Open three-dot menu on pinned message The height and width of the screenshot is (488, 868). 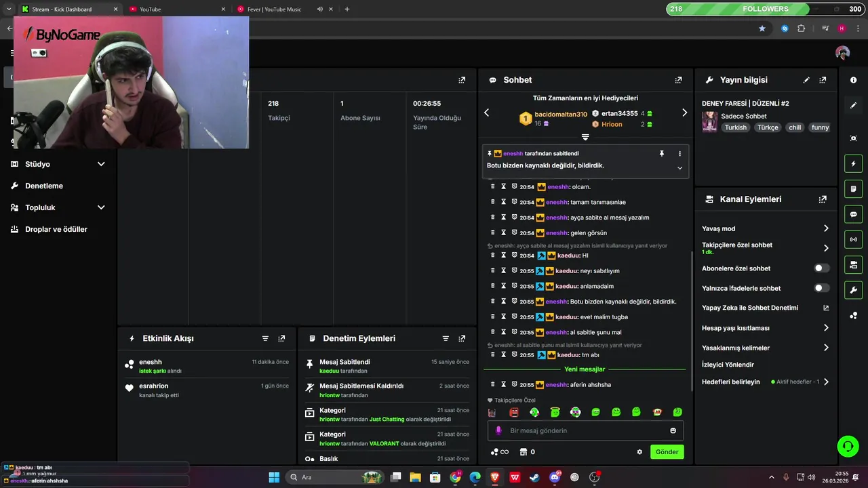(679, 154)
